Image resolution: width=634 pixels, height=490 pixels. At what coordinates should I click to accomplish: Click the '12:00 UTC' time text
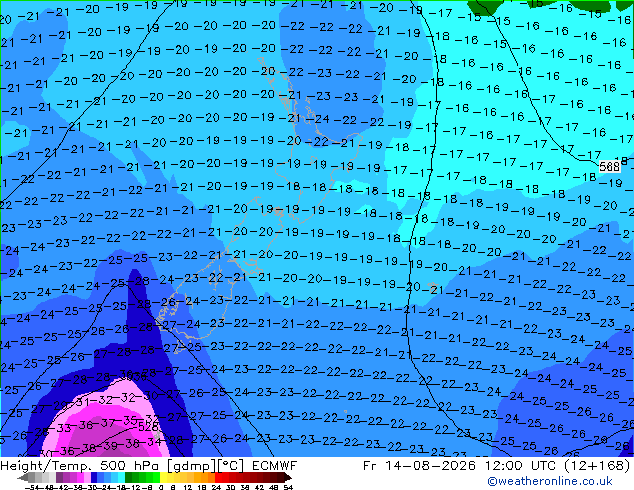[523, 466]
